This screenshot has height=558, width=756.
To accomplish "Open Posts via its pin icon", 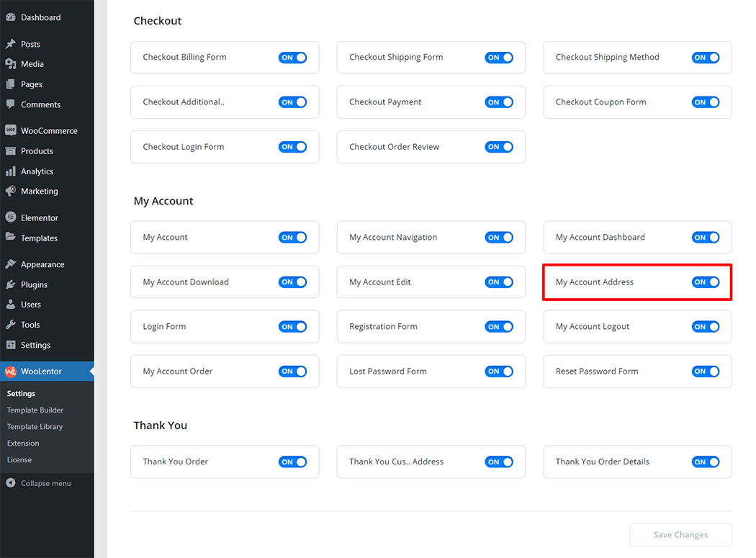I will tap(11, 44).
